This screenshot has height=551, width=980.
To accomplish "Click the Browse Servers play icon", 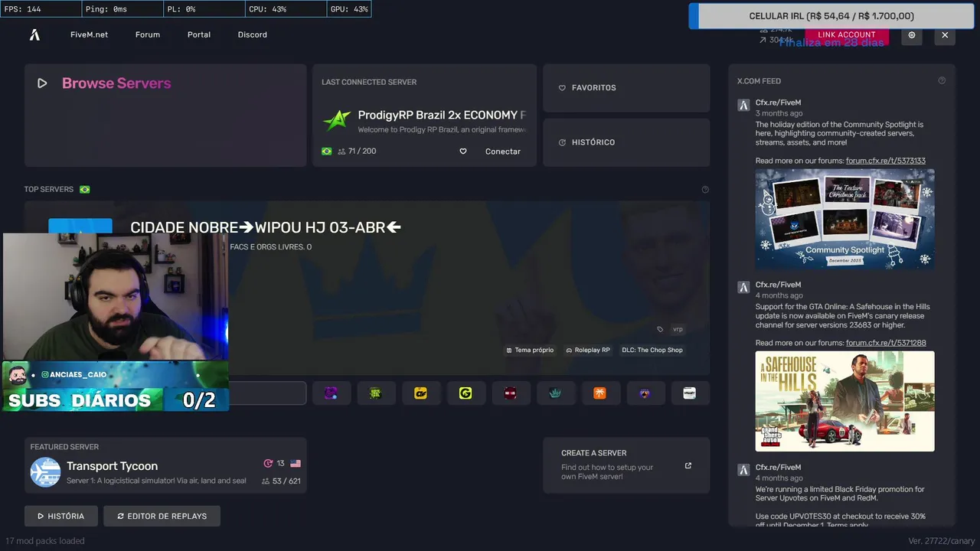I will pyautogui.click(x=42, y=83).
